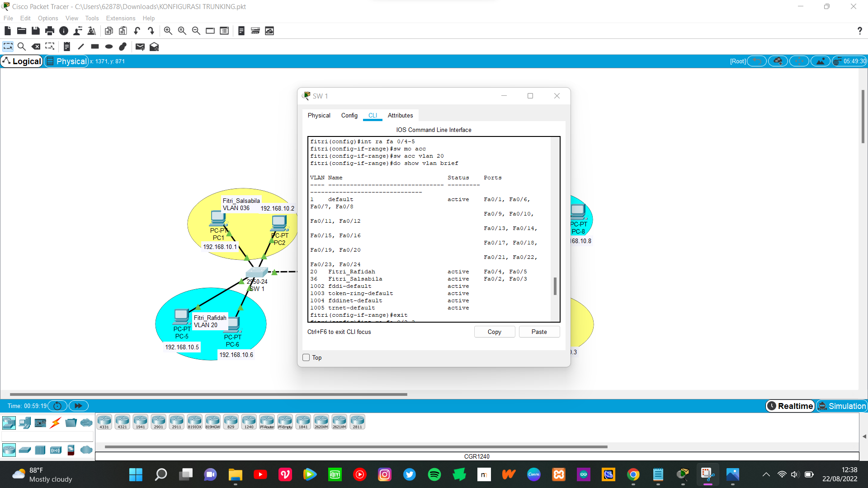Select the Draw Ellipse tool
868x488 pixels.
coord(109,47)
